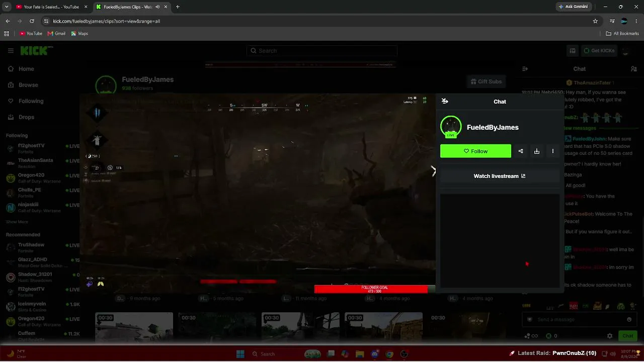The height and width of the screenshot is (362, 644).
Task: Open the Maps bookmark
Action: (79, 34)
